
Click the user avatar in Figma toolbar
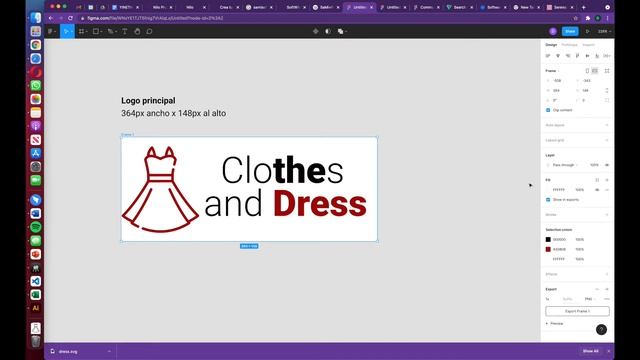coord(553,31)
